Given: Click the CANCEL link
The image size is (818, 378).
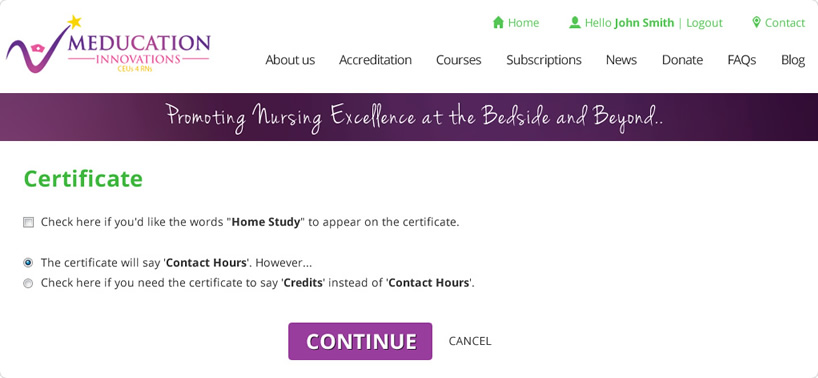Looking at the screenshot, I should tap(470, 341).
